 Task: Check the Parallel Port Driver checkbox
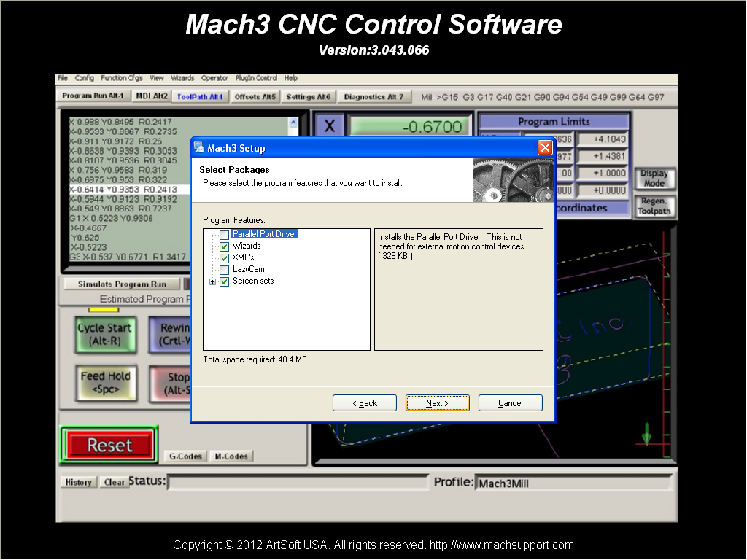(x=225, y=235)
